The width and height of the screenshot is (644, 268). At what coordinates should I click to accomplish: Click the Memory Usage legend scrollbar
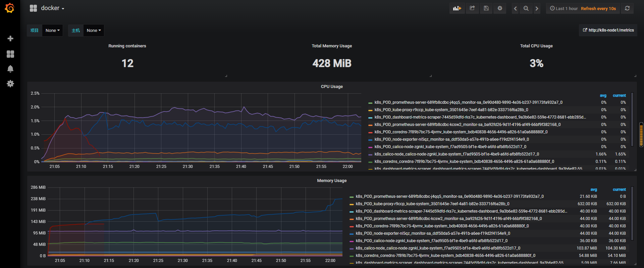tap(632, 213)
